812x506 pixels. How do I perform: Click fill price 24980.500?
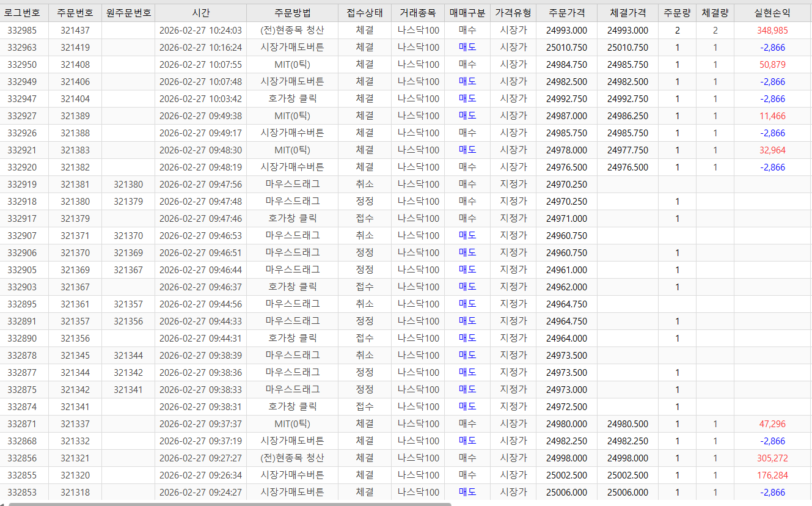[627, 424]
